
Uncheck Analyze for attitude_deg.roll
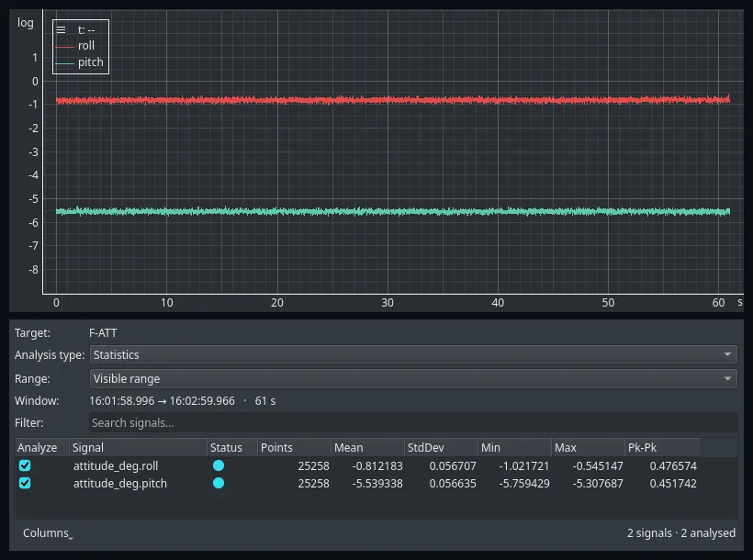point(25,465)
